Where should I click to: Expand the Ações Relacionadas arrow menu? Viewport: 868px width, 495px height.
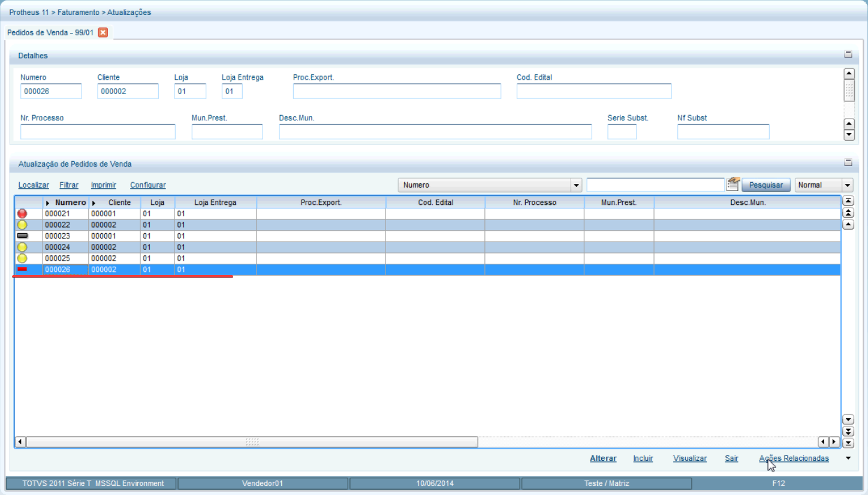(848, 458)
